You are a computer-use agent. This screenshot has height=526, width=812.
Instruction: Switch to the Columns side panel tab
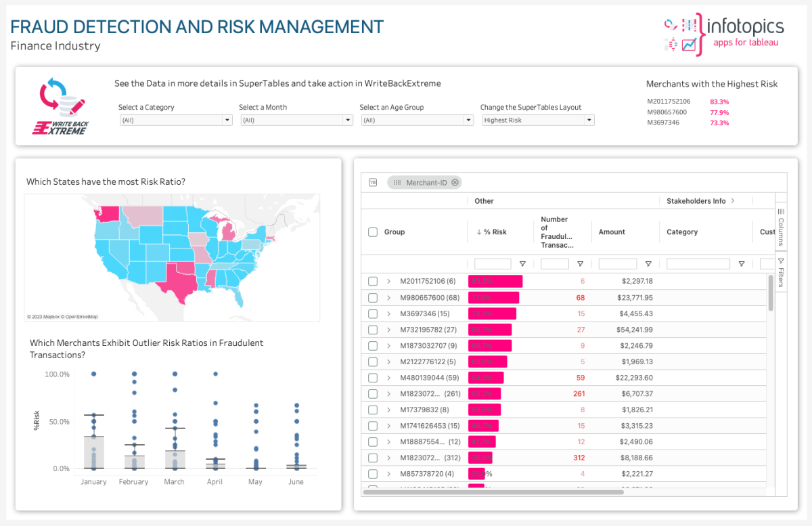click(x=780, y=227)
